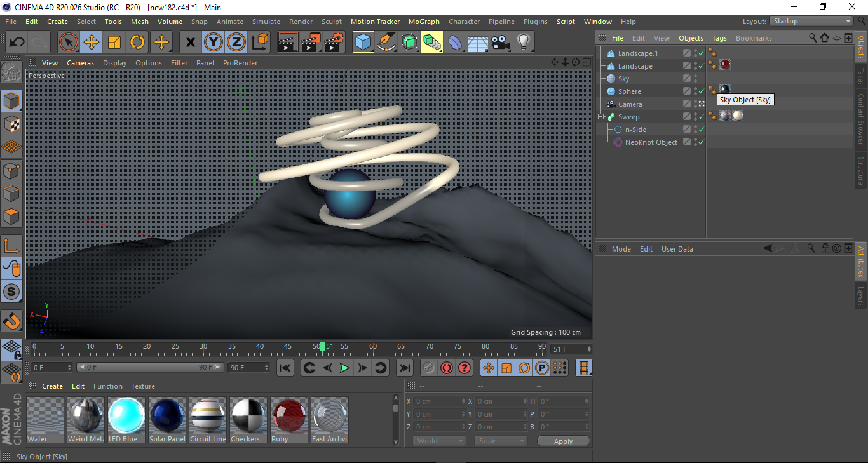Toggle Sky object visibility dots
868x463 pixels.
[695, 79]
